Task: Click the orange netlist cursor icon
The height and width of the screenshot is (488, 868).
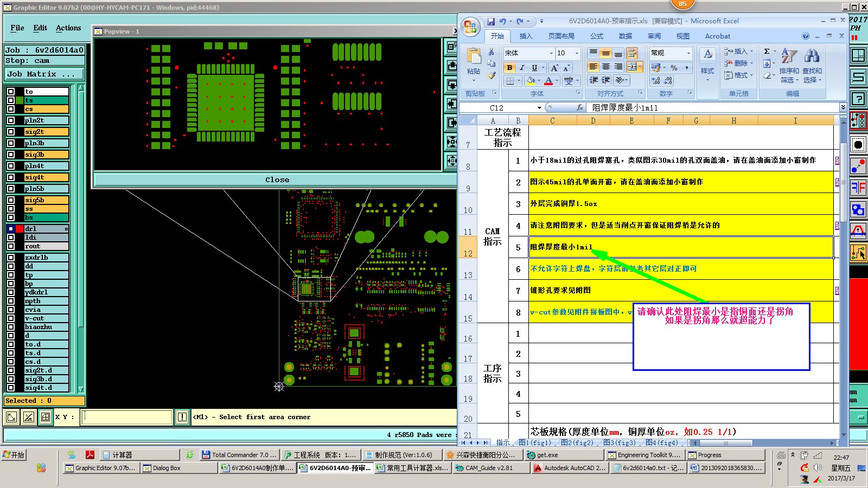Action: point(858,253)
